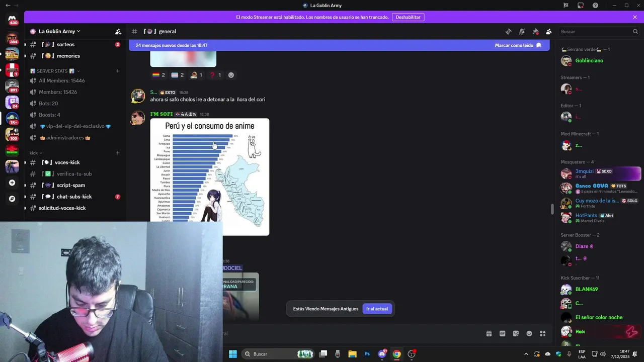Open server icon with 384 badge
This screenshot has width=644, height=362.
tap(12, 38)
